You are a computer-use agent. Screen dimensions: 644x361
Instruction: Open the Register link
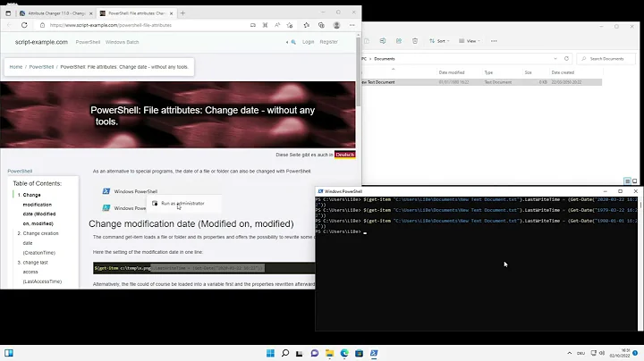coord(328,42)
